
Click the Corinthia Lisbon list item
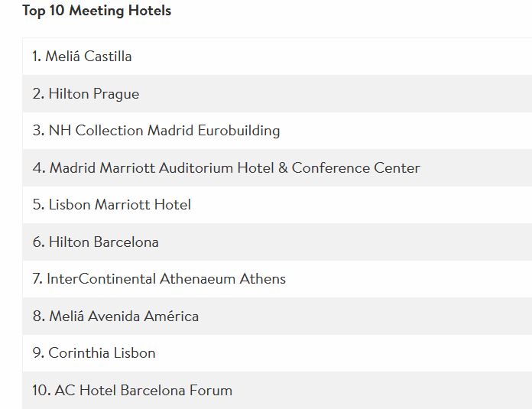coord(277,353)
